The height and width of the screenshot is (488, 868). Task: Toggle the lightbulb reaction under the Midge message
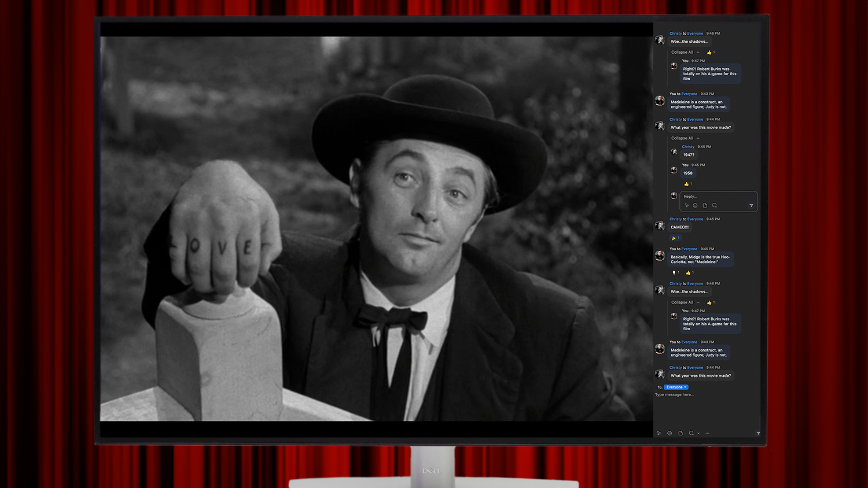pos(676,273)
